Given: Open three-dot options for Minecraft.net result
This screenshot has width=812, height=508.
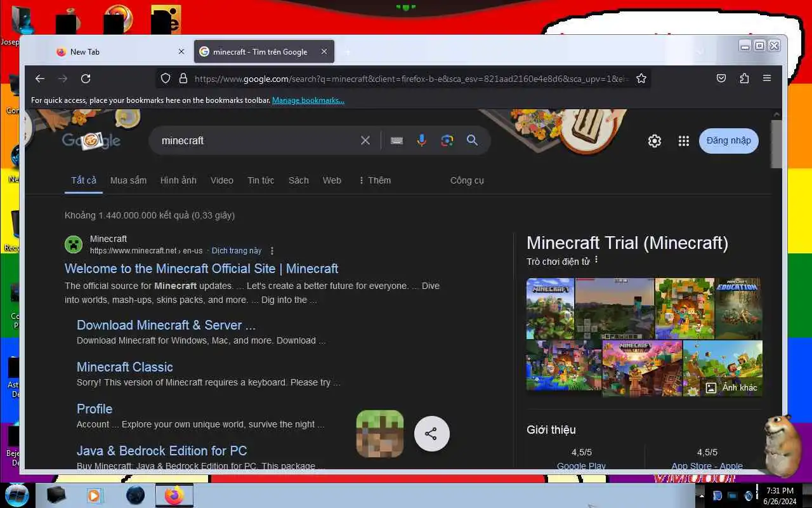Looking at the screenshot, I should pyautogui.click(x=272, y=251).
